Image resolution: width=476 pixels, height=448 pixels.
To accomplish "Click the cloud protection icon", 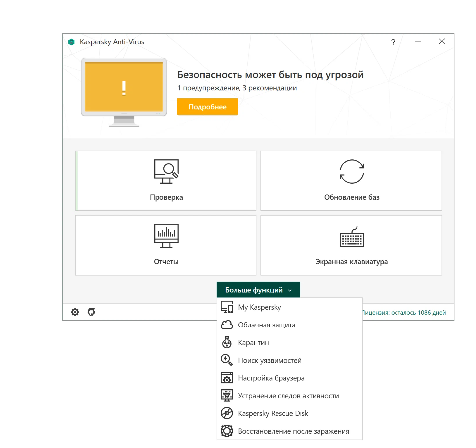I will pos(227,325).
